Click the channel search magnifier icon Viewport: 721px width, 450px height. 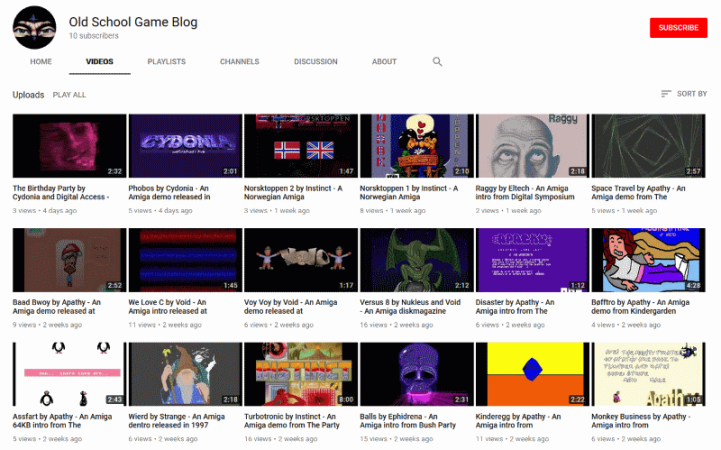coord(437,62)
